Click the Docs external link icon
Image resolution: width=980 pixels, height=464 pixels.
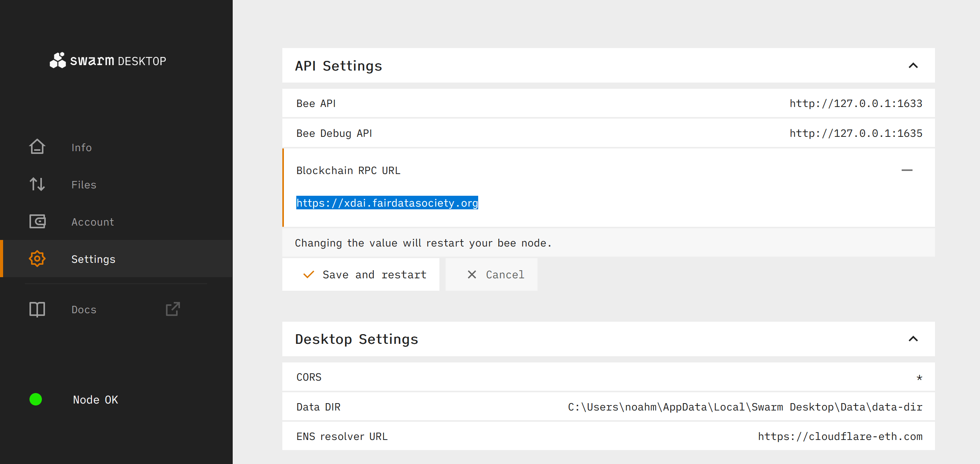coord(173,309)
